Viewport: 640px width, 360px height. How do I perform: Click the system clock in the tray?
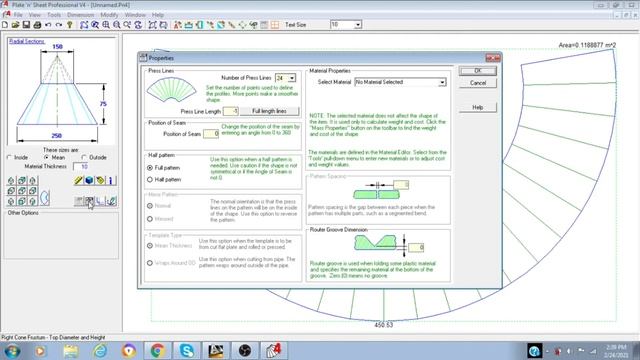(617, 351)
